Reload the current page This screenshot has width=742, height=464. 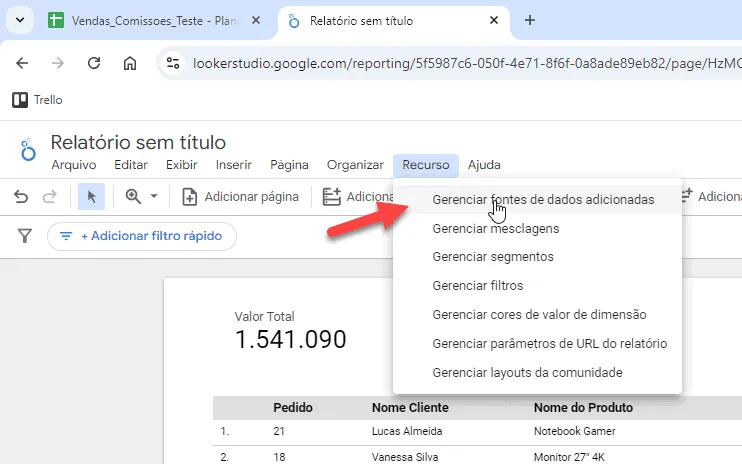click(94, 63)
